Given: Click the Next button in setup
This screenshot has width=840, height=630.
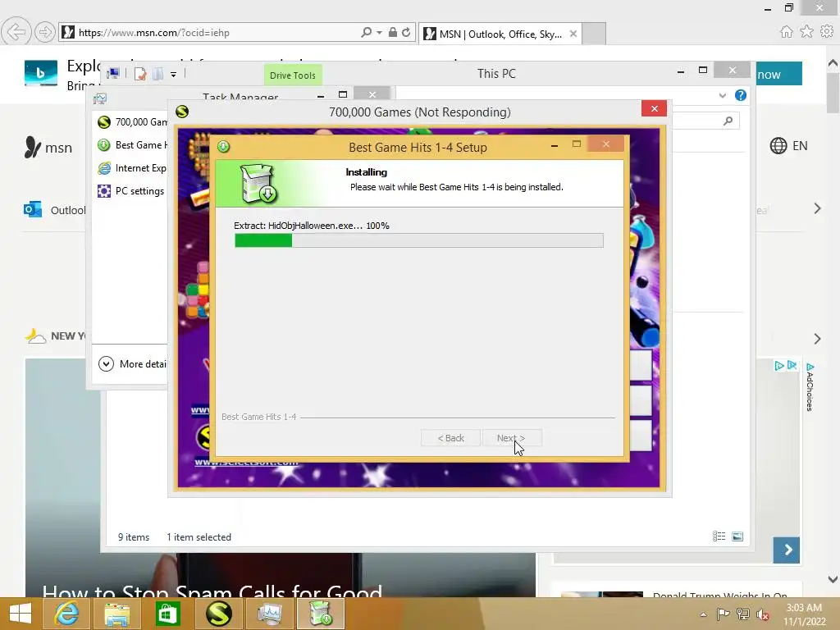Looking at the screenshot, I should [512, 438].
